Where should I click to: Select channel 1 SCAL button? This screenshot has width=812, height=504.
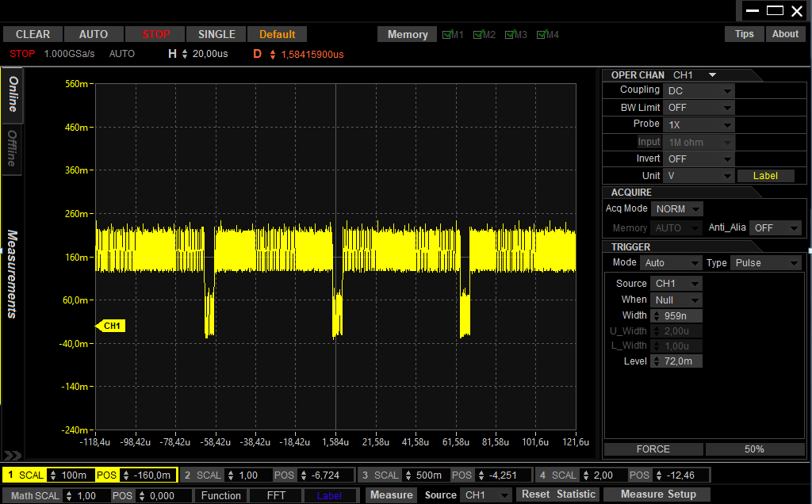pos(25,475)
